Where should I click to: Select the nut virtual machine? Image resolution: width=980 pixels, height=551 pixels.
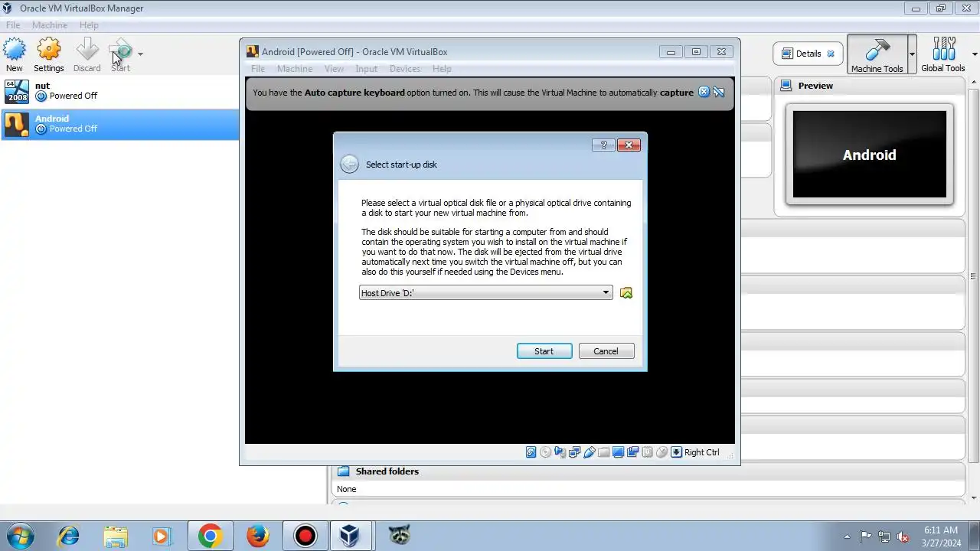[x=119, y=91]
